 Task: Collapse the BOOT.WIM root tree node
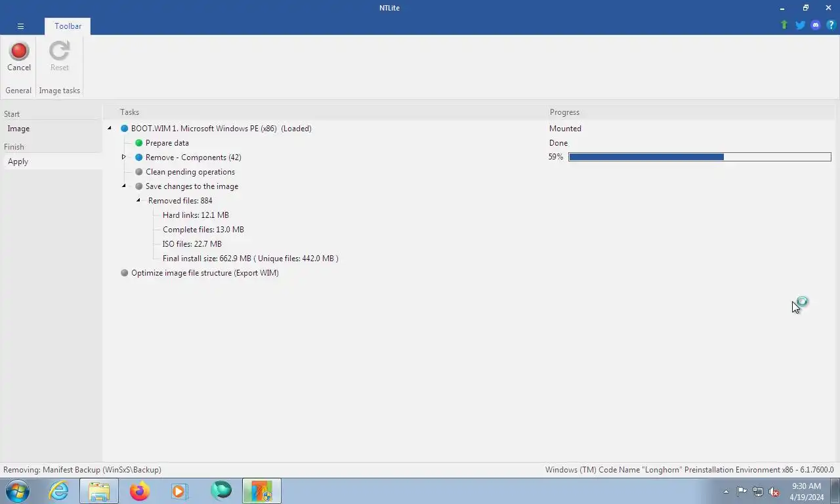(x=110, y=129)
